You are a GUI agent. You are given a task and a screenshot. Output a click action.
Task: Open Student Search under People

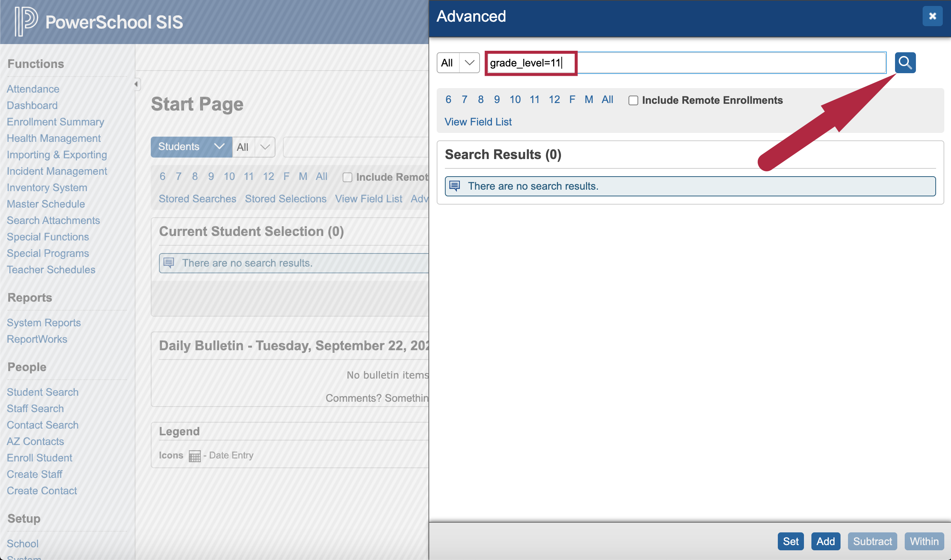coord(42,391)
